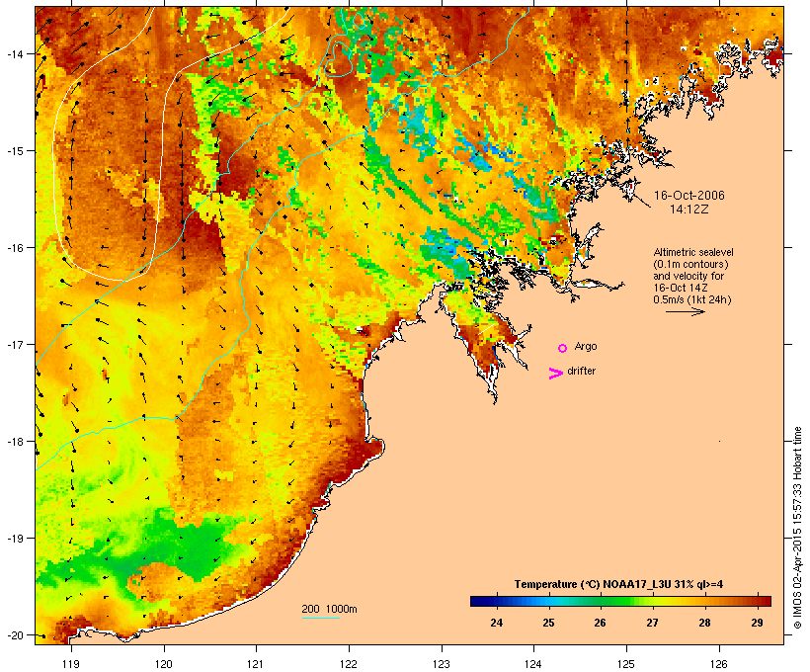Click the vertical IMOS copyright timestamp text
The width and height of the screenshot is (810, 672).
click(797, 528)
